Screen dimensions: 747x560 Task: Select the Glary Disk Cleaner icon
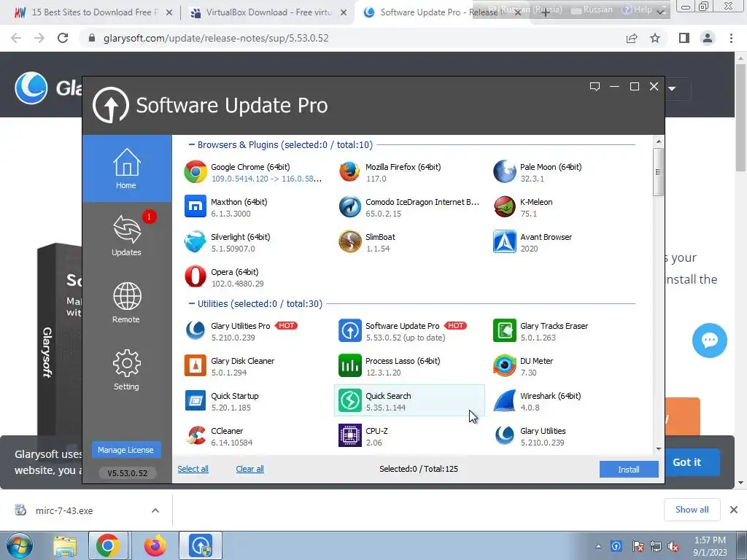[196, 366]
